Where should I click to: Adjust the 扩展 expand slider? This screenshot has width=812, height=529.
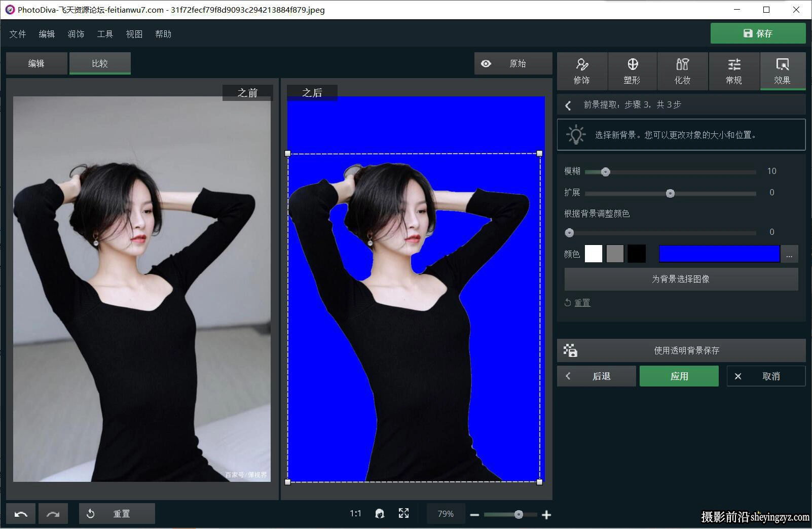[x=670, y=193]
